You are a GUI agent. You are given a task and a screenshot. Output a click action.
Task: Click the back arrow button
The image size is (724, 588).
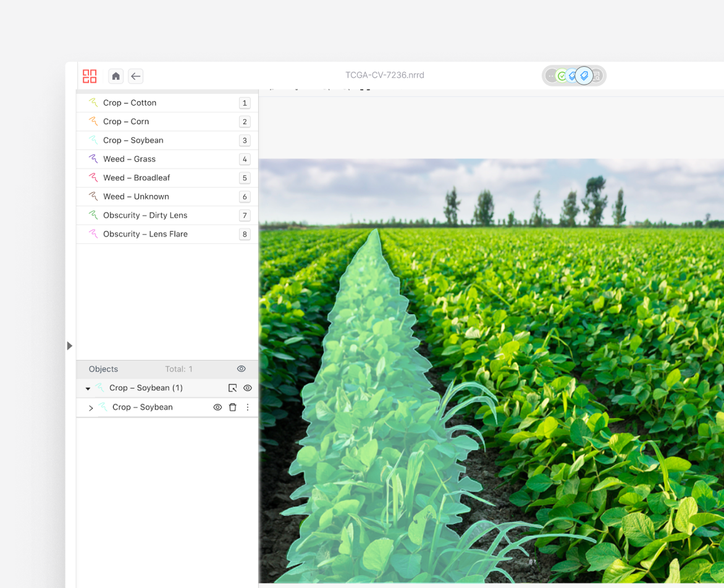tap(135, 76)
